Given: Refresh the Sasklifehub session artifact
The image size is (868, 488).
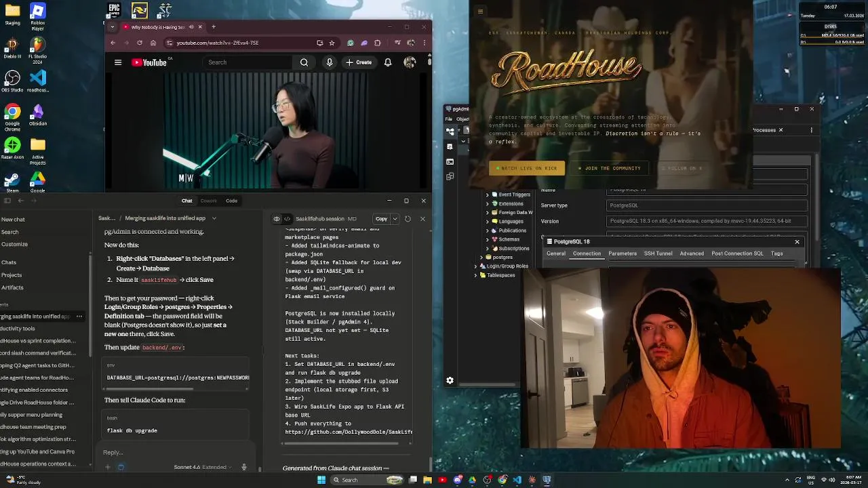Looking at the screenshot, I should [408, 219].
